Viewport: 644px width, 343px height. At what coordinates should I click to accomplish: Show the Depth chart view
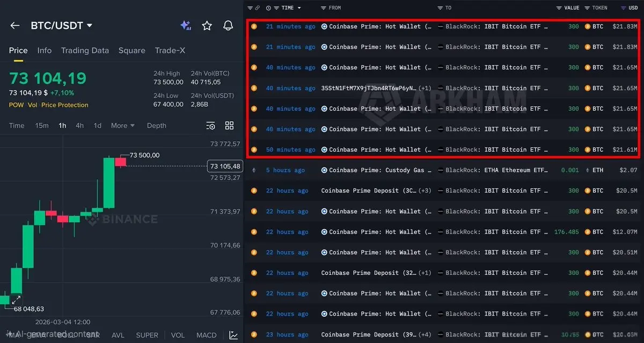click(x=156, y=126)
